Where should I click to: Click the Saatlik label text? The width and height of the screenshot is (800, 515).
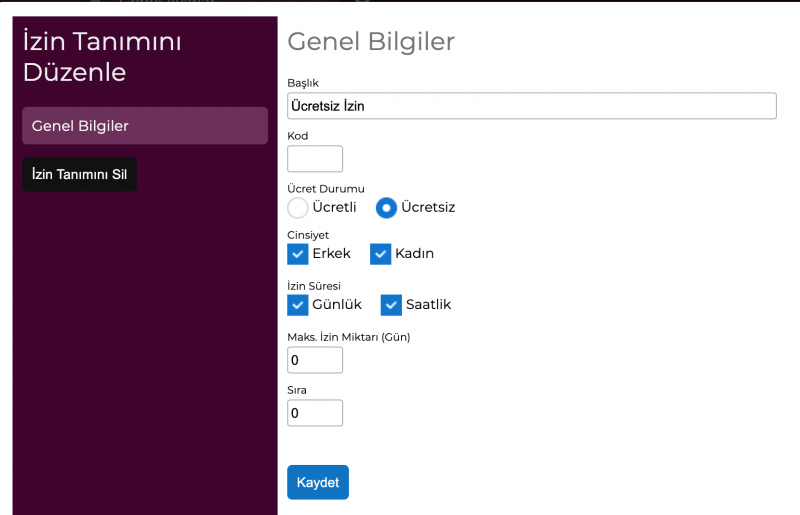429,304
